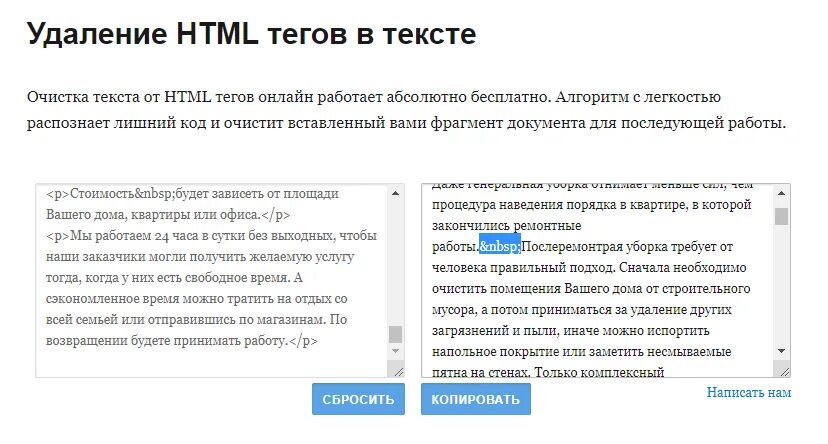Click the left textarea resize handle
Viewport: 828px width, 444px height.
click(398, 371)
